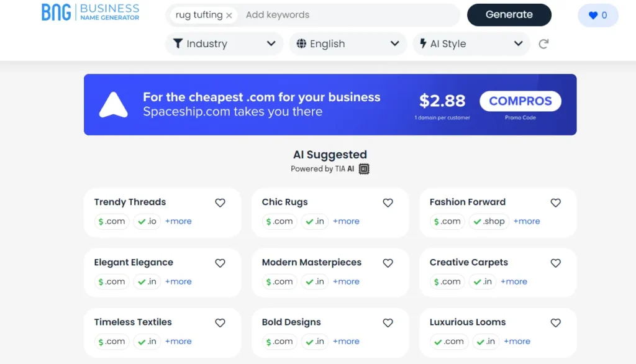This screenshot has width=636, height=364.
Task: Show +more domains for Fashion Forward
Action: point(527,221)
